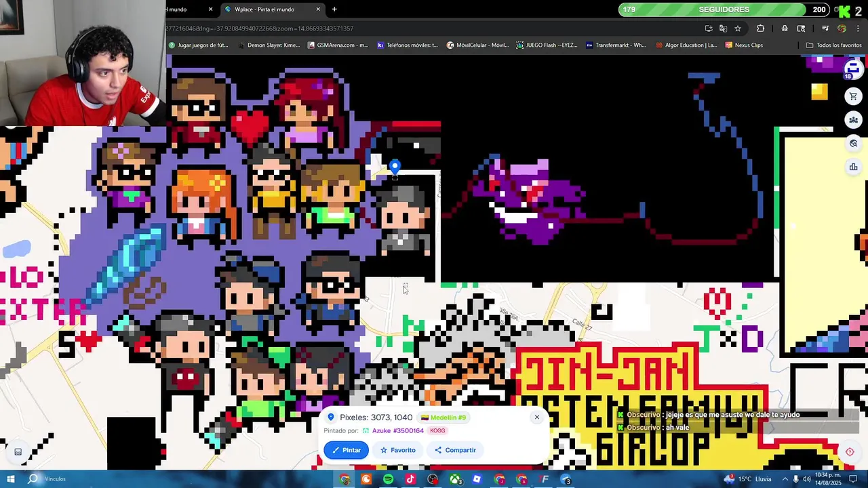Open the Demon Slayer: Kime... bookmark
Image resolution: width=868 pixels, height=488 pixels.
(x=269, y=45)
